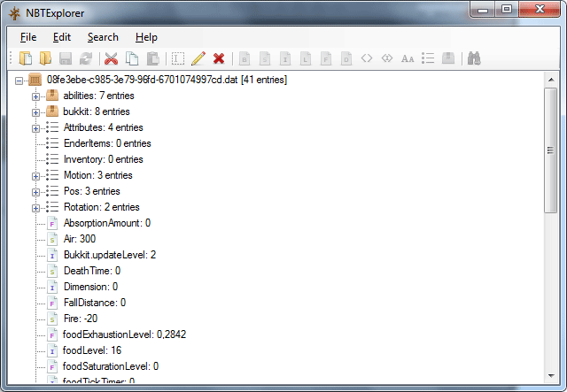Click the Paste clipboard icon
Viewport: 567px width, 392px height.
(x=153, y=58)
